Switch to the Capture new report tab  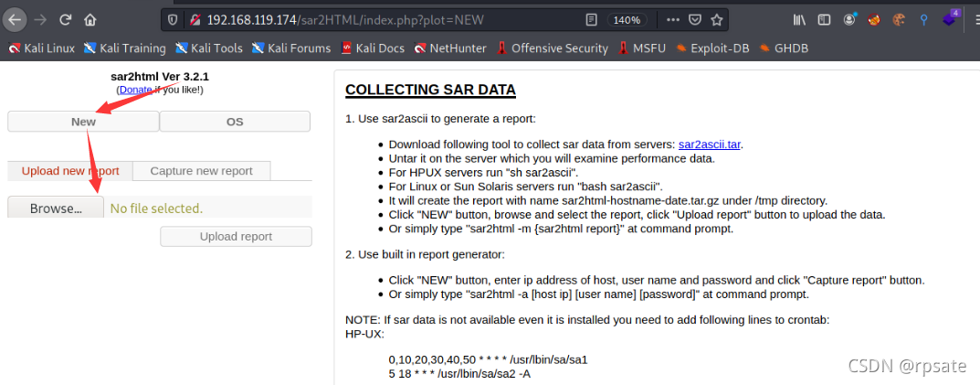pyautogui.click(x=201, y=171)
